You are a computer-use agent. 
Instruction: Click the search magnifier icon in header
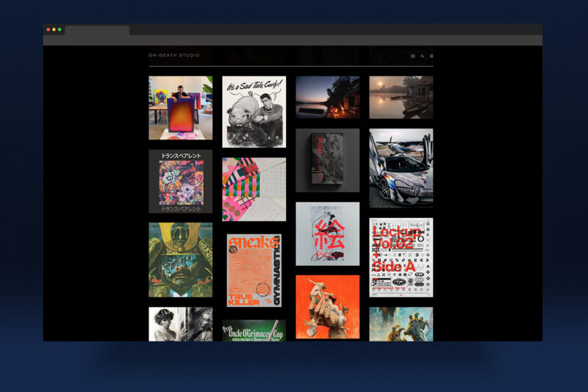point(423,56)
